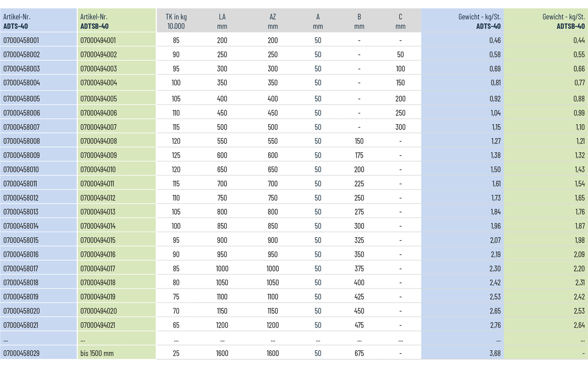The width and height of the screenshot is (588, 368).
Task: Click the TK in kg column header
Action: point(176,21)
